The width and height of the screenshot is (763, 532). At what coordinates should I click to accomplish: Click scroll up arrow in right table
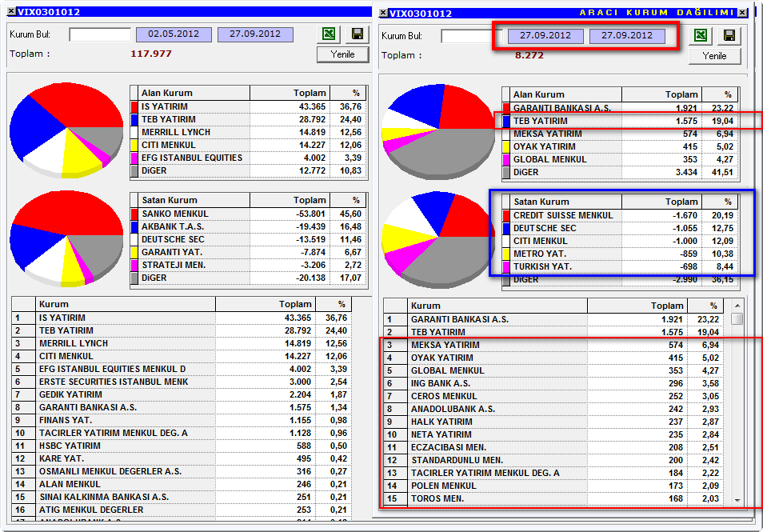coord(737,306)
